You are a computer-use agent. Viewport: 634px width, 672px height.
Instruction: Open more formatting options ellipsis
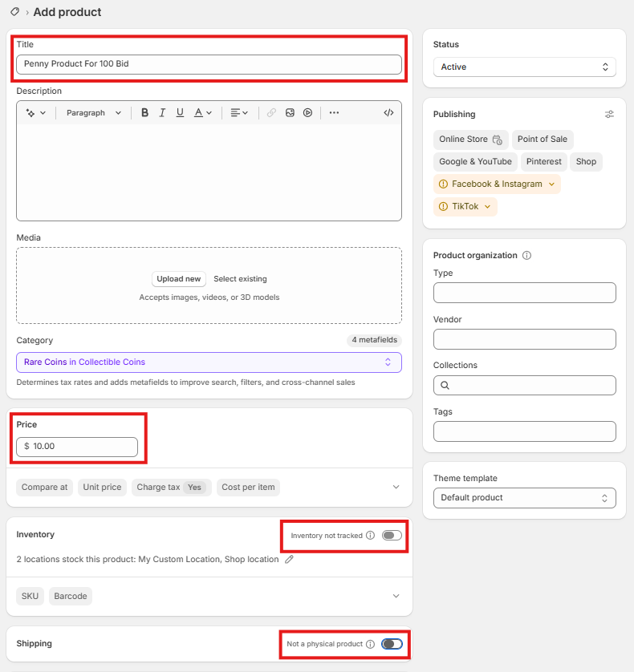(334, 113)
